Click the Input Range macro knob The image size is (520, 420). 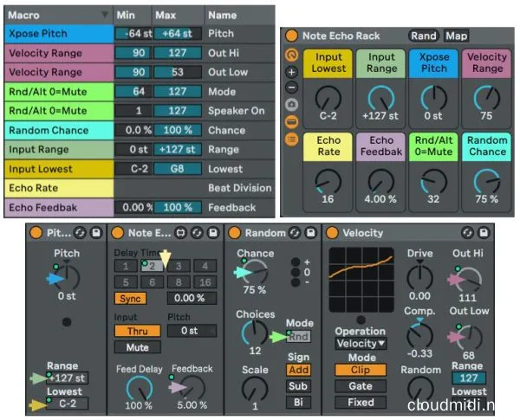[381, 99]
